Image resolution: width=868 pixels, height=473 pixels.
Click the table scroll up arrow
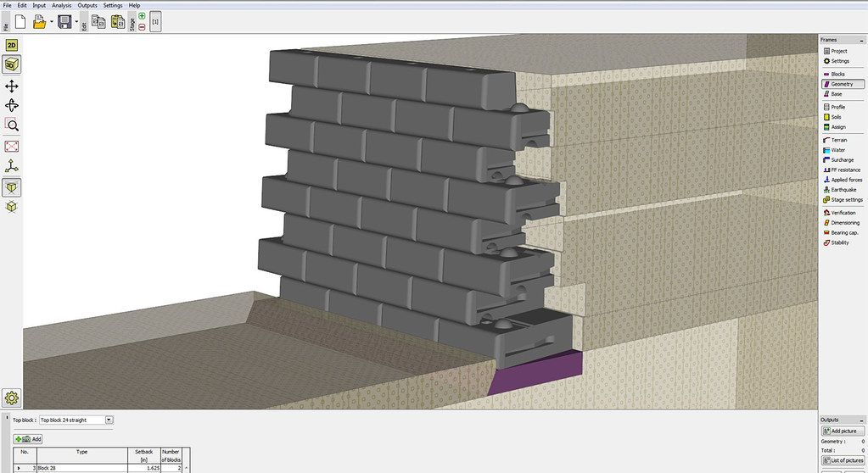(187, 468)
